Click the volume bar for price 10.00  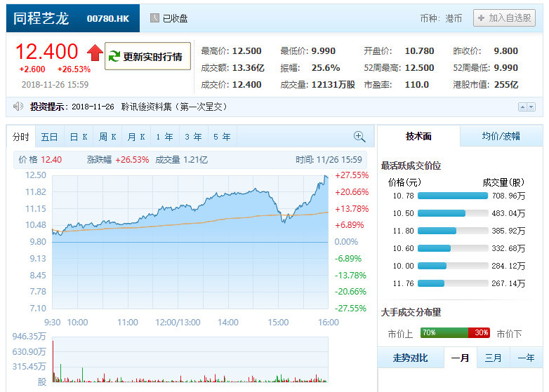tap(453, 266)
